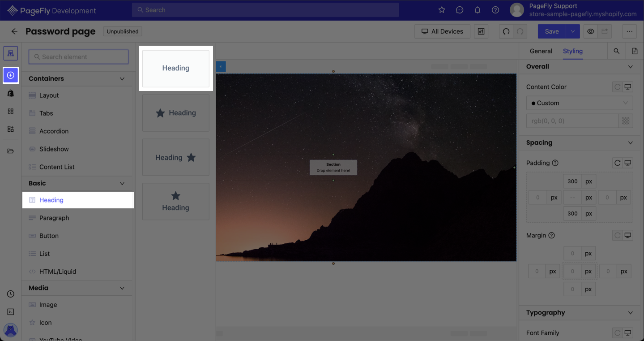Collapse the Typography section

(631, 313)
